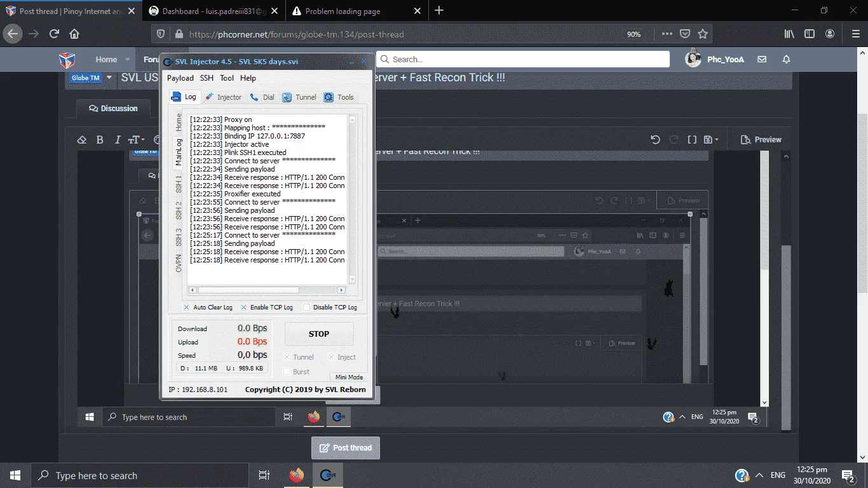Open Firefox account icon
Screen dimensions: 868x488
[x=830, y=34]
